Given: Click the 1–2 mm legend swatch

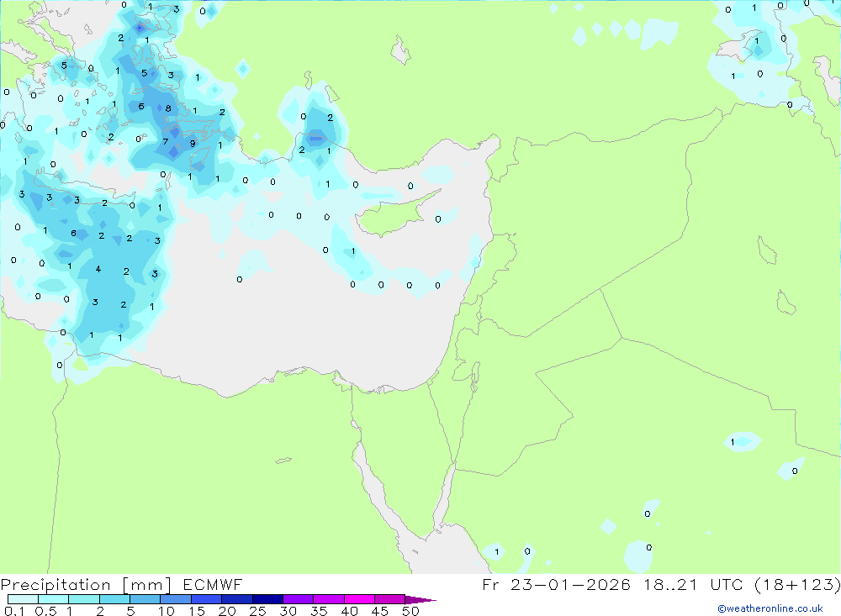Looking at the screenshot, I should click(84, 599).
